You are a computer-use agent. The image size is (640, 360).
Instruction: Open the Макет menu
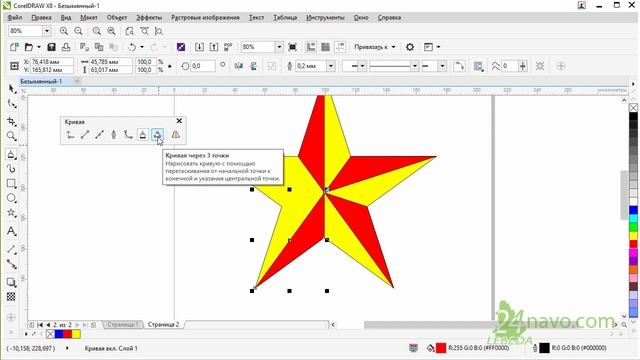[89, 18]
